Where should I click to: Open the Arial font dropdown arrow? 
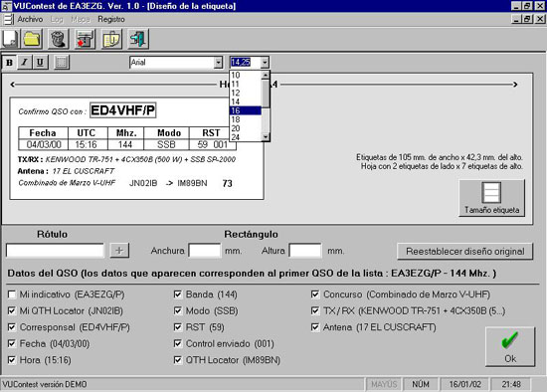click(x=218, y=63)
